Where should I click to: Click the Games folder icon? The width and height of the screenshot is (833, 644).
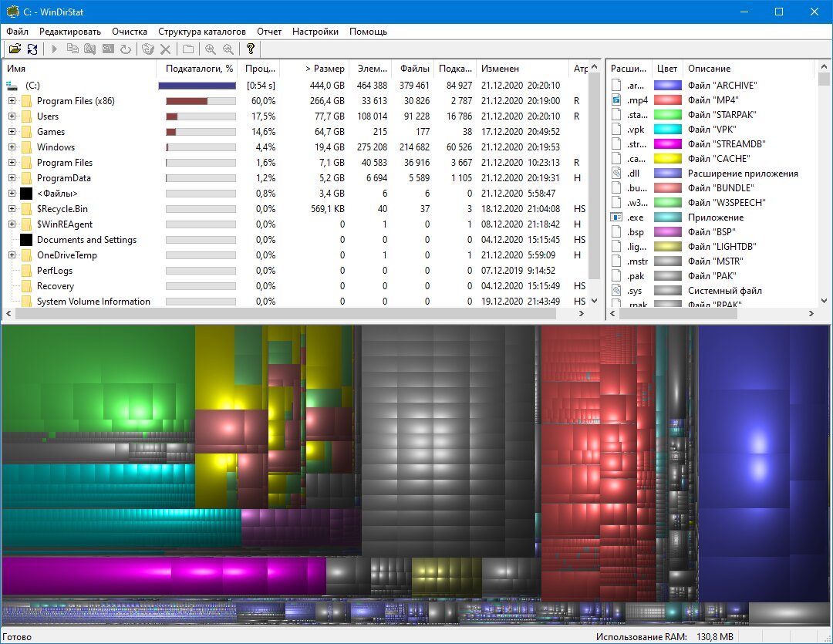point(26,132)
